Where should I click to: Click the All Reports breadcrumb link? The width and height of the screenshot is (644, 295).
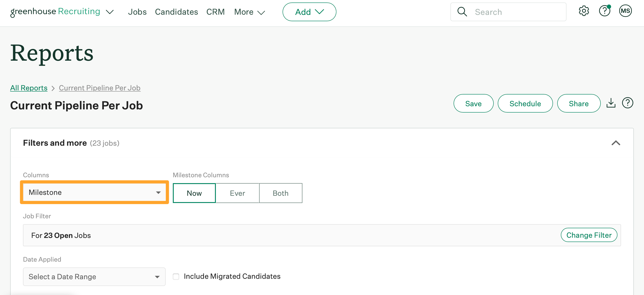pyautogui.click(x=29, y=88)
